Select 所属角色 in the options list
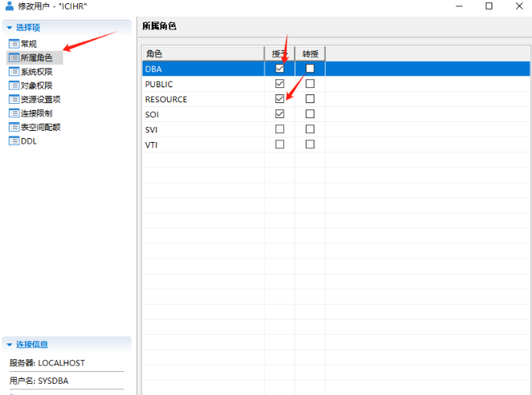 point(37,58)
